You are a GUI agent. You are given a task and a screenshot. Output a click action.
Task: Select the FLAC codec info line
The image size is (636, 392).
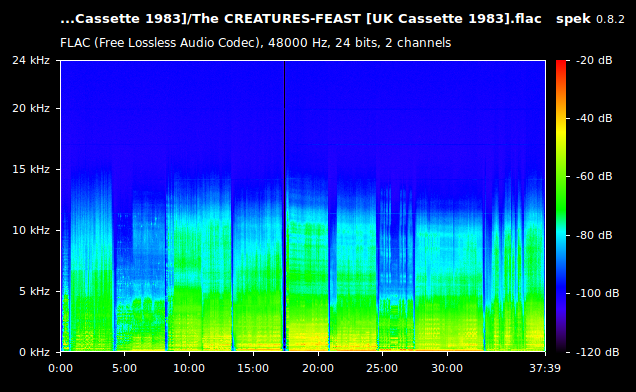pos(256,43)
